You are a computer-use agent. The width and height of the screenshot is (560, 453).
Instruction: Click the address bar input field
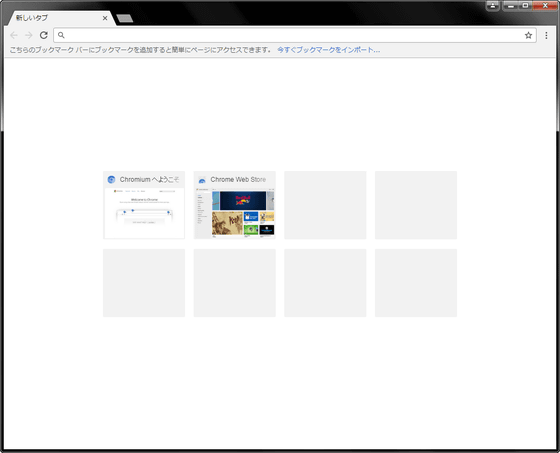(x=295, y=35)
